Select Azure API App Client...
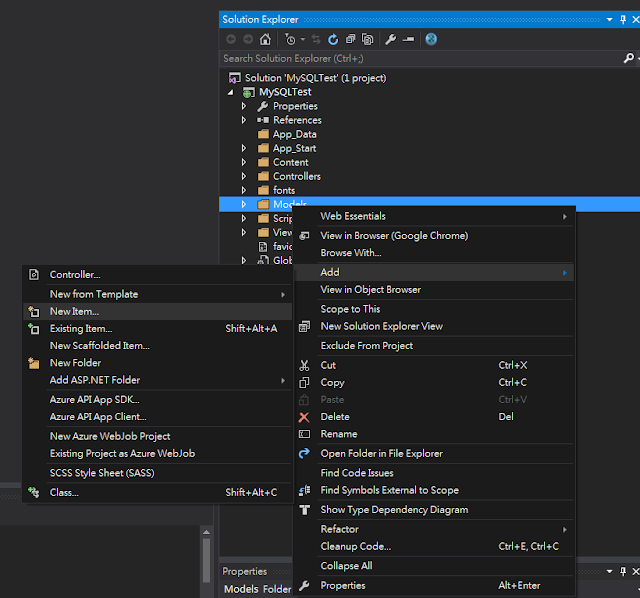Viewport: 640px width, 598px height. pyautogui.click(x=158, y=417)
